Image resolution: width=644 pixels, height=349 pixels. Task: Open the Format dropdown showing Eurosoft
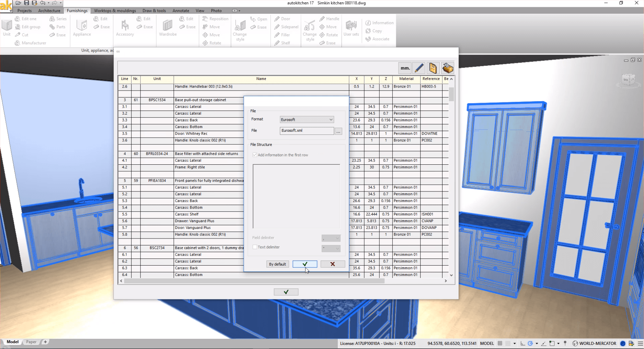(x=307, y=120)
